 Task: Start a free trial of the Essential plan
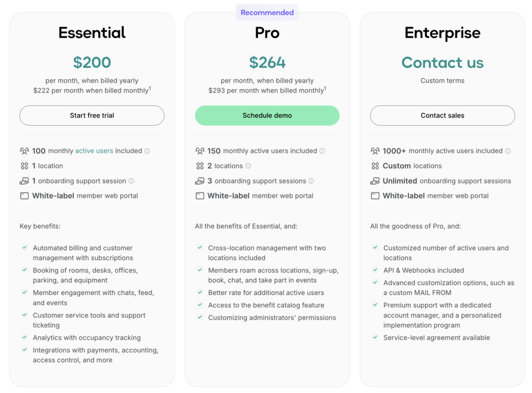pyautogui.click(x=91, y=115)
